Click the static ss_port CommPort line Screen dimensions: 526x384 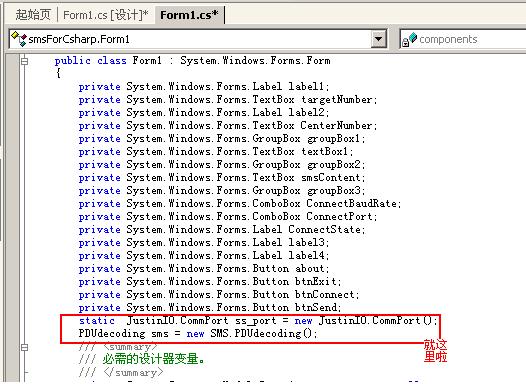258,321
